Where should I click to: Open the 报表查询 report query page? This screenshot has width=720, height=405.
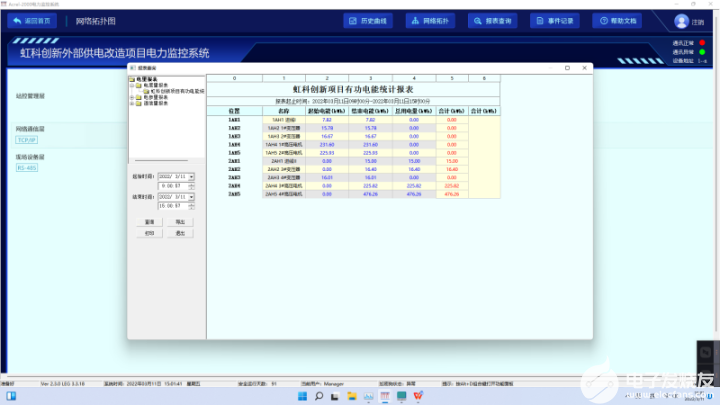[493, 21]
